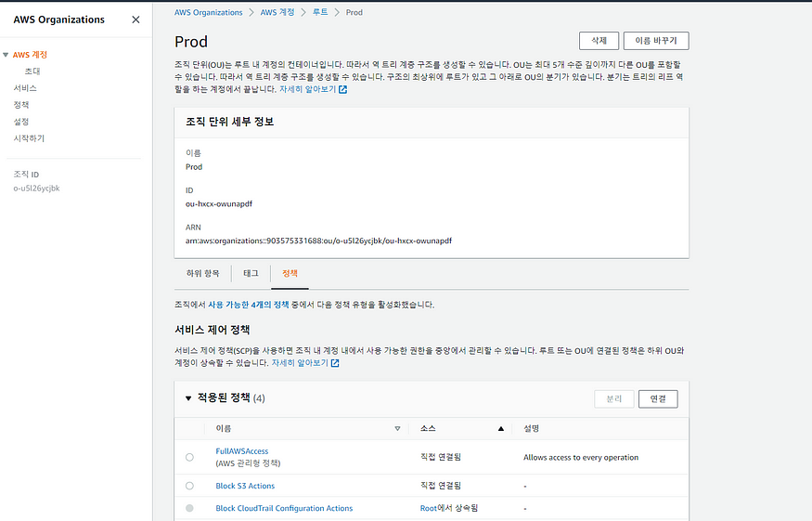Open 정책 in the sidebar
Image resolution: width=812 pixels, height=521 pixels.
21,105
